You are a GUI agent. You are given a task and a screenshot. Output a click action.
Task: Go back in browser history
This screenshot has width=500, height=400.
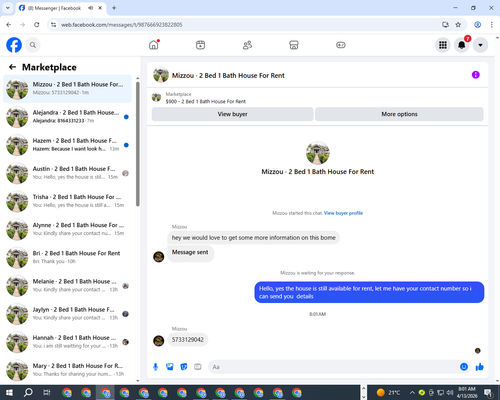pos(9,25)
